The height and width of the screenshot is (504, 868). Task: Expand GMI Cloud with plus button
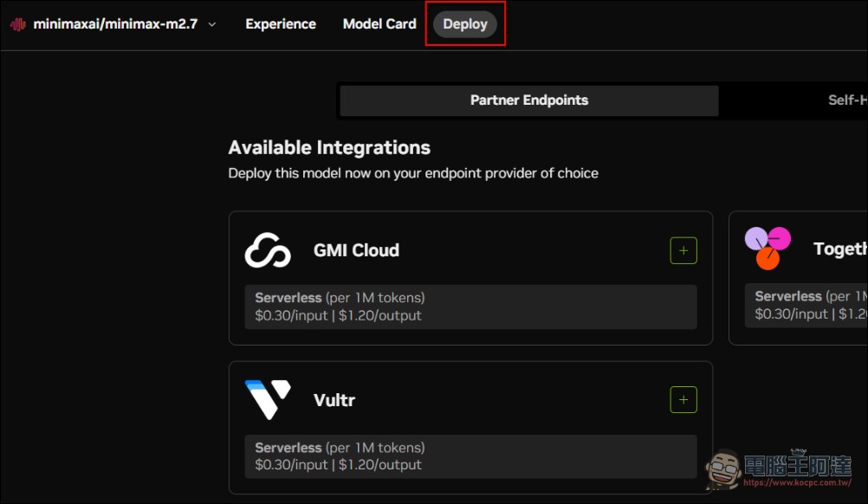pyautogui.click(x=683, y=250)
